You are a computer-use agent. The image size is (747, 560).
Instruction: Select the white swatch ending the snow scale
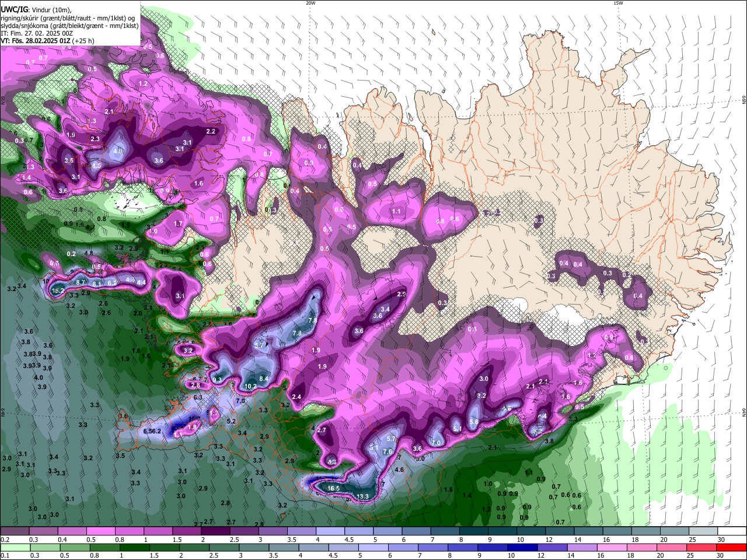732,531
